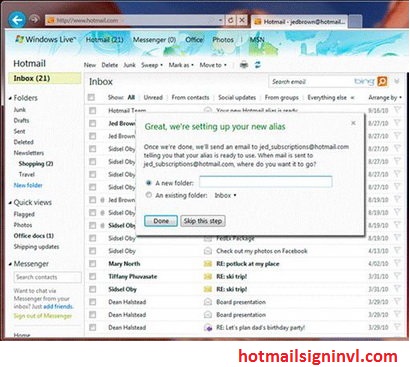Check the Hotmail Team message checkbox
This screenshot has width=410, height=367.
pyautogui.click(x=93, y=110)
